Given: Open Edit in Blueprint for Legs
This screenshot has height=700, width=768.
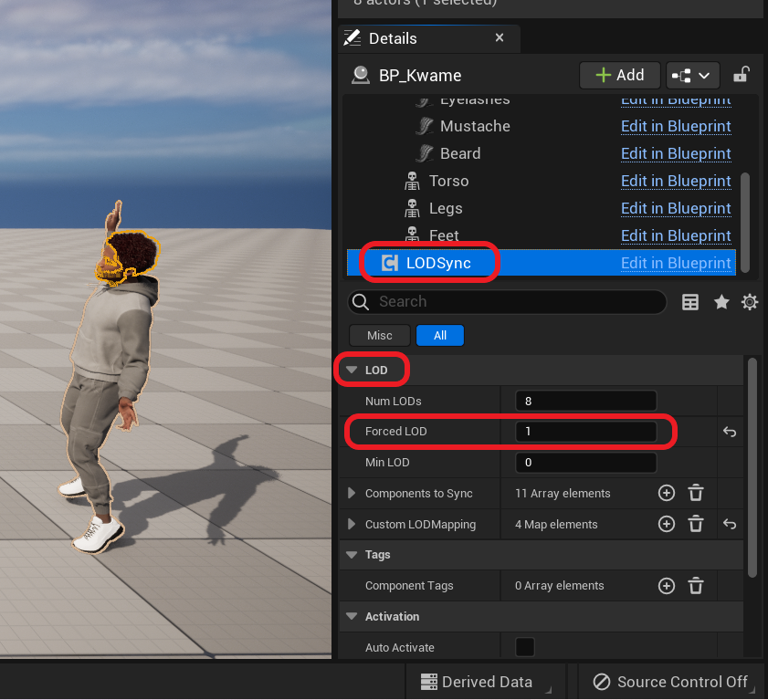Looking at the screenshot, I should pyautogui.click(x=676, y=208).
